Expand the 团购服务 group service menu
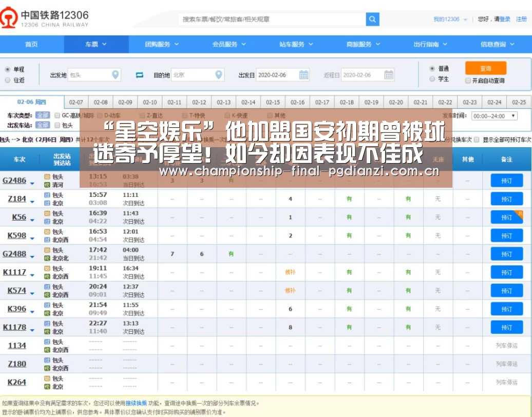This screenshot has height=417, width=532. 162,44
